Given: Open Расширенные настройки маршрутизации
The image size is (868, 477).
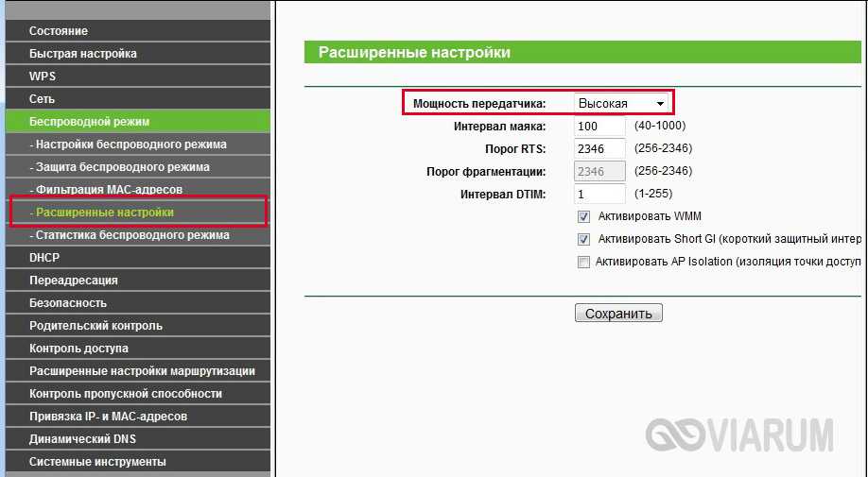Looking at the screenshot, I should [x=138, y=371].
